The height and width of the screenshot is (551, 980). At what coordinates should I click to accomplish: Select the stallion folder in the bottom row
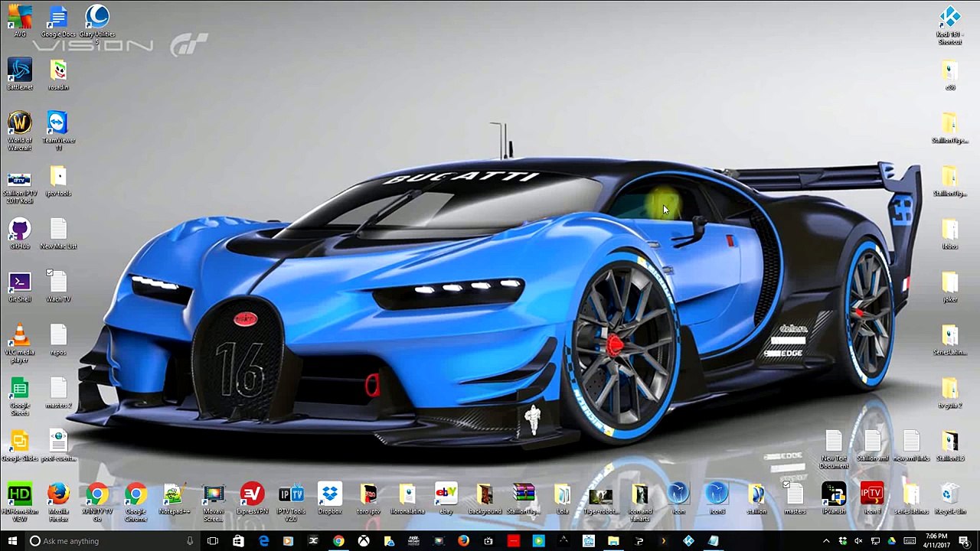click(x=756, y=499)
